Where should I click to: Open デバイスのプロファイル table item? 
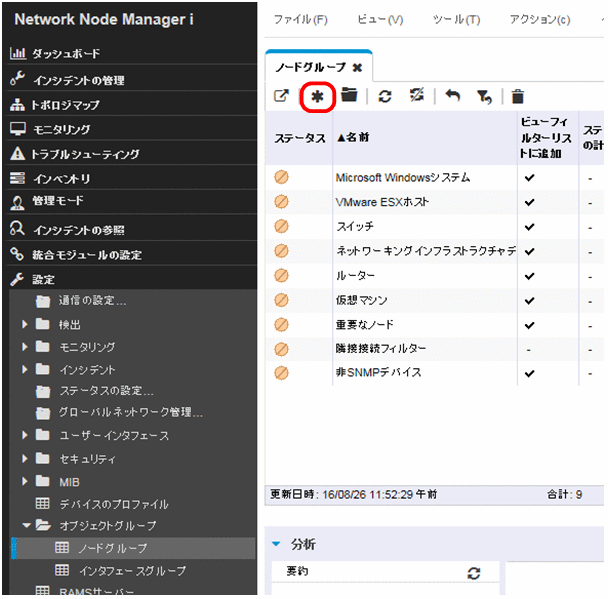pos(113,504)
